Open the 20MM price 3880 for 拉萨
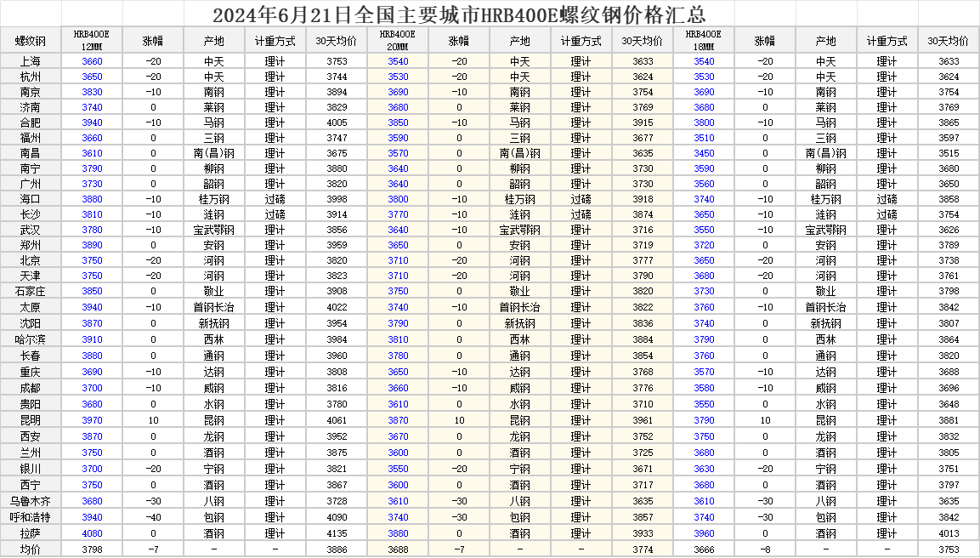 pyautogui.click(x=398, y=533)
